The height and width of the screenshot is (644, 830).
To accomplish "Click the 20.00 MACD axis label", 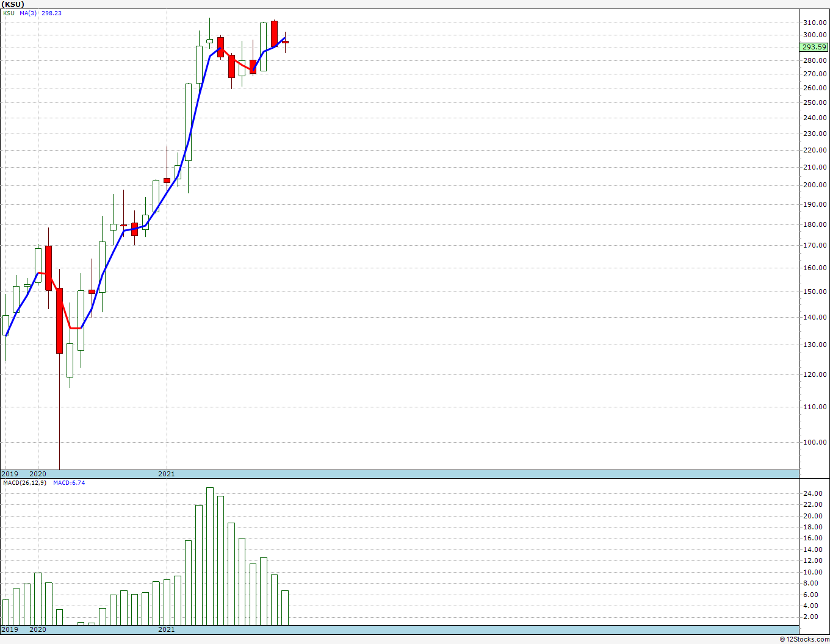I will [x=812, y=516].
